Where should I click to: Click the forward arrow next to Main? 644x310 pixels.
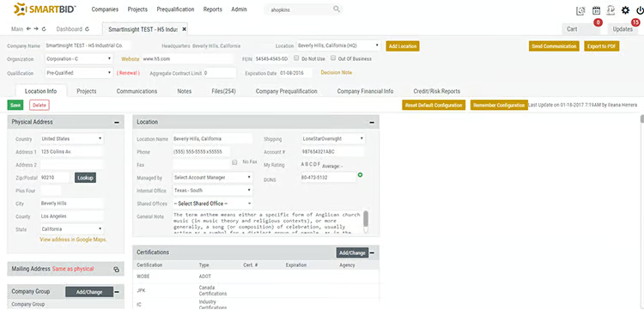(x=36, y=29)
